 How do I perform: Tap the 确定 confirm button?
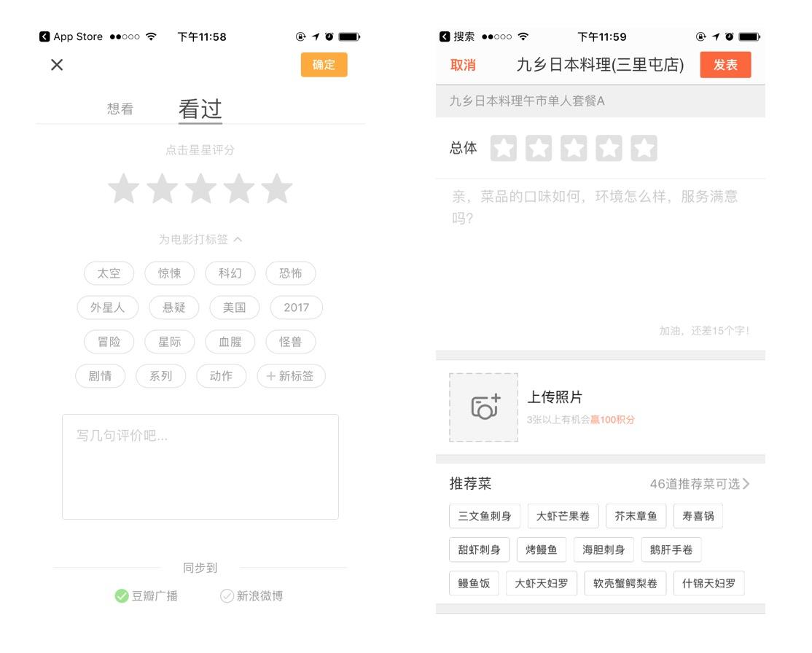click(323, 65)
